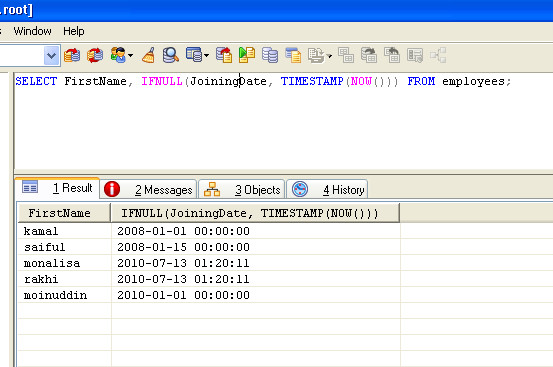Select the monalisa cell in the results

65,263
